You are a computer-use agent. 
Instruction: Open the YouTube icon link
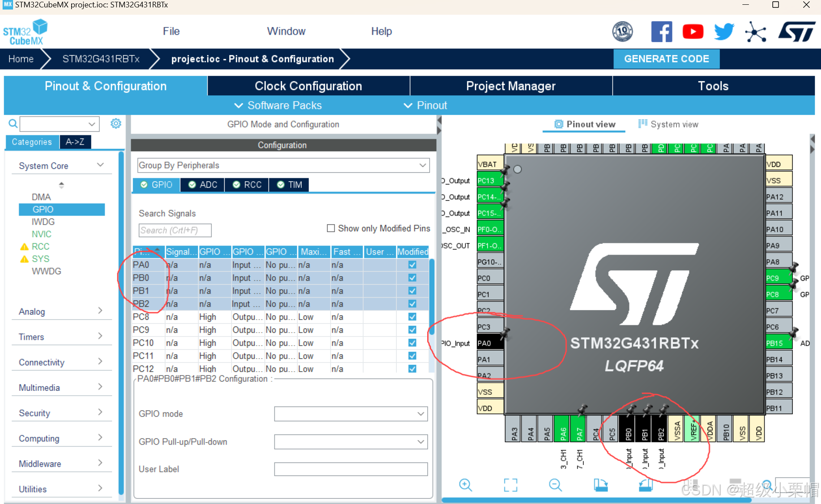tap(693, 32)
